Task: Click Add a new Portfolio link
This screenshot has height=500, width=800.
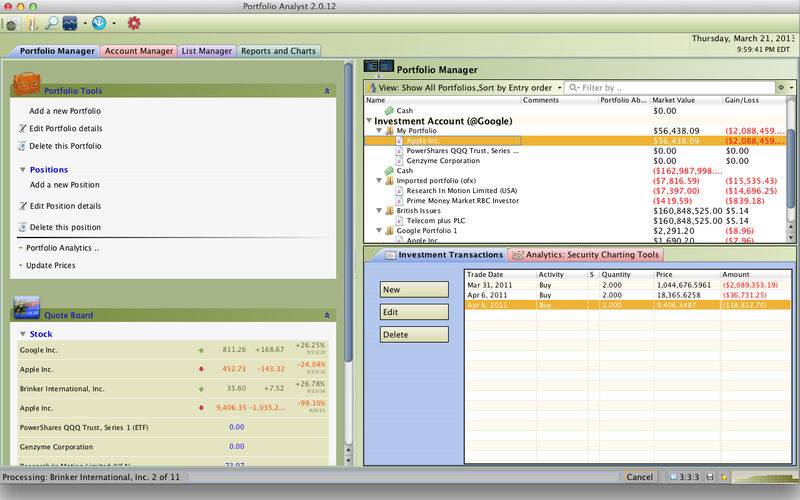Action: (65, 111)
